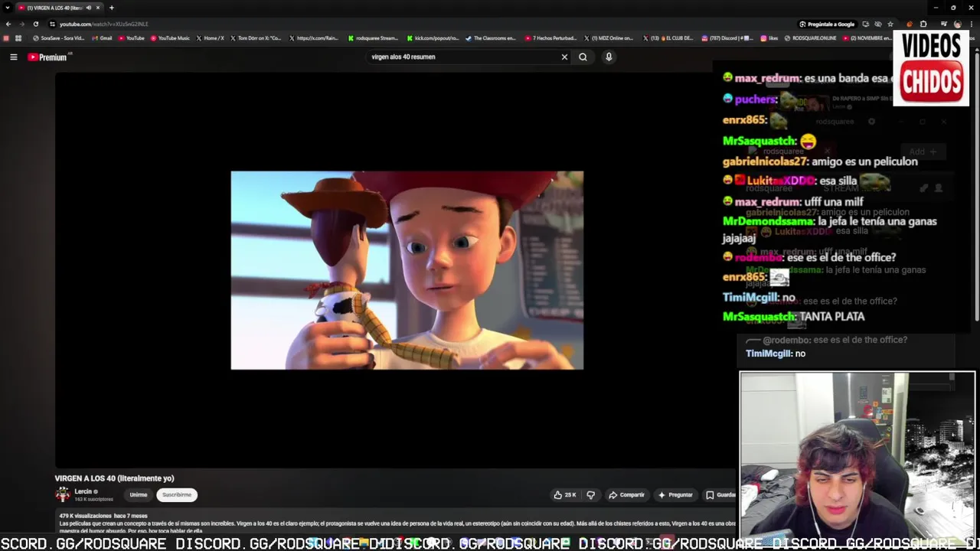Open a new browser tab
The width and height of the screenshot is (980, 551).
click(x=112, y=8)
